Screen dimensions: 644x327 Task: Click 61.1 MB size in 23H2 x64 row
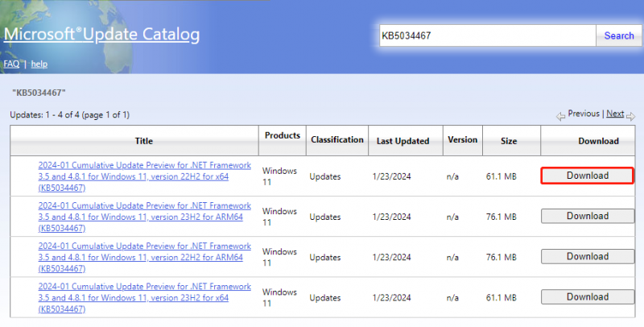pyautogui.click(x=501, y=297)
